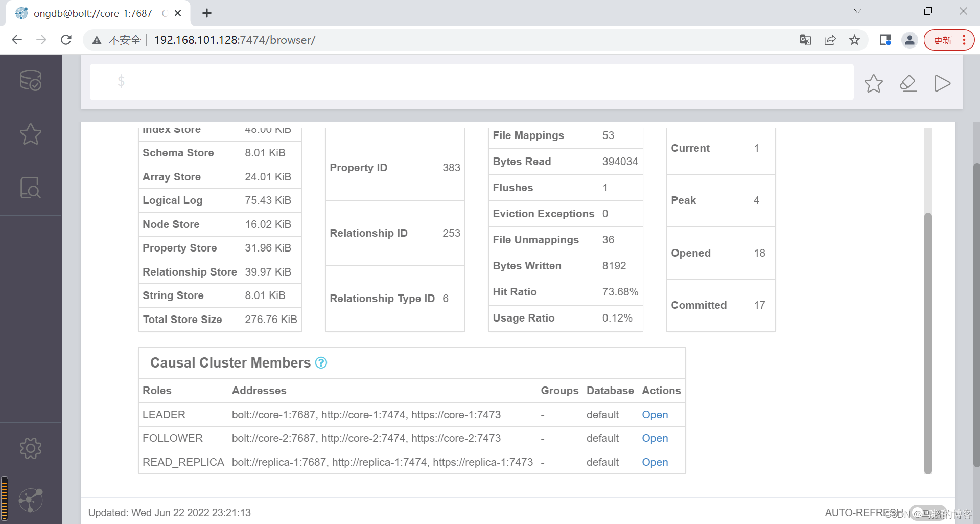This screenshot has width=980, height=524.
Task: Open Chrome profile avatar
Action: click(x=909, y=40)
